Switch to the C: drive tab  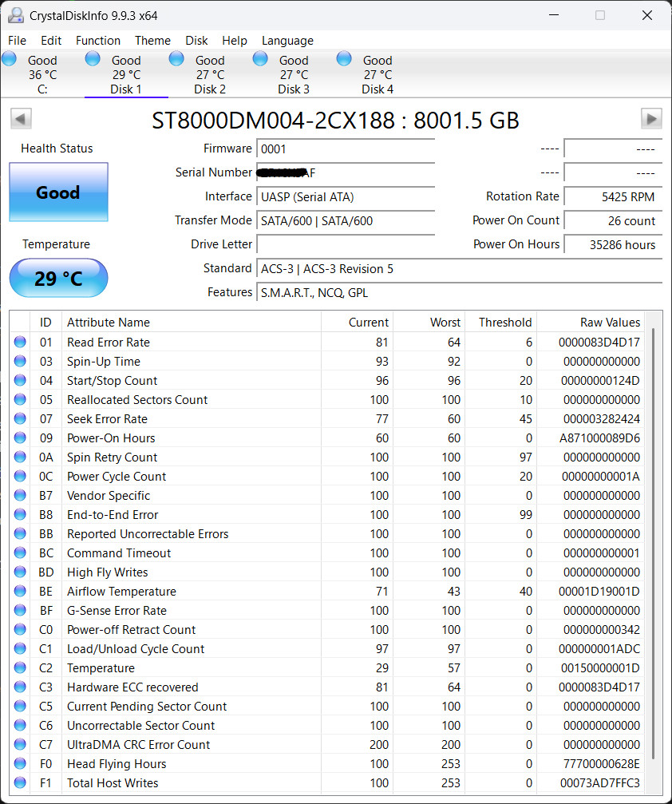(42, 74)
